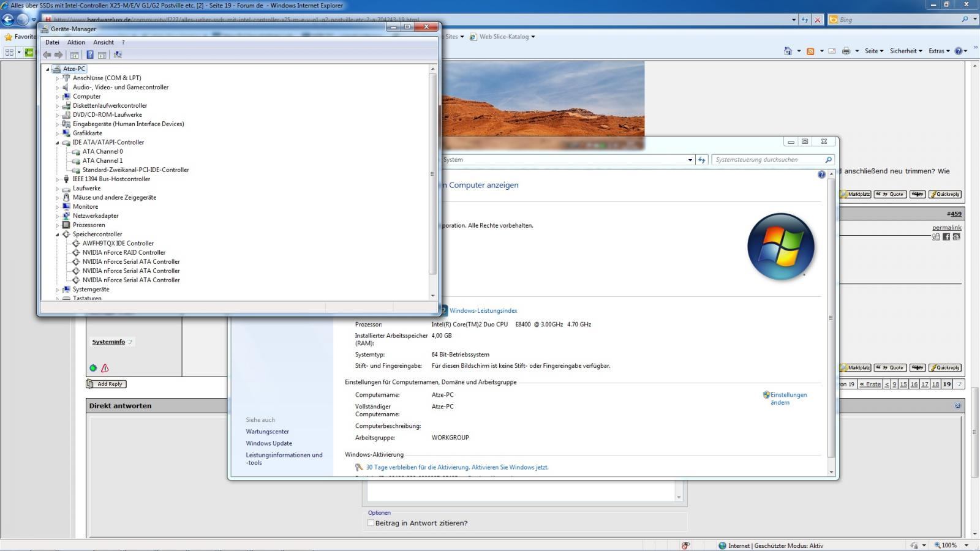Click the help icon in System window
The width and height of the screenshot is (980, 551).
click(821, 174)
